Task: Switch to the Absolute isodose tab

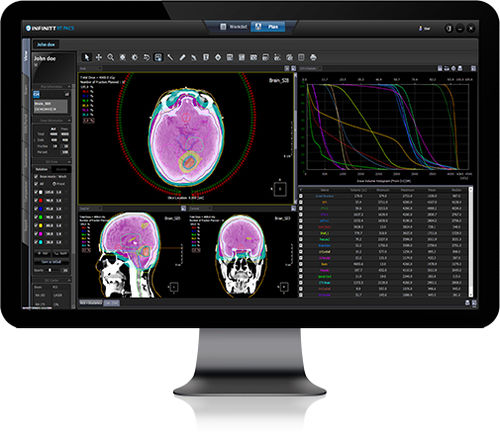Action: click(61, 169)
